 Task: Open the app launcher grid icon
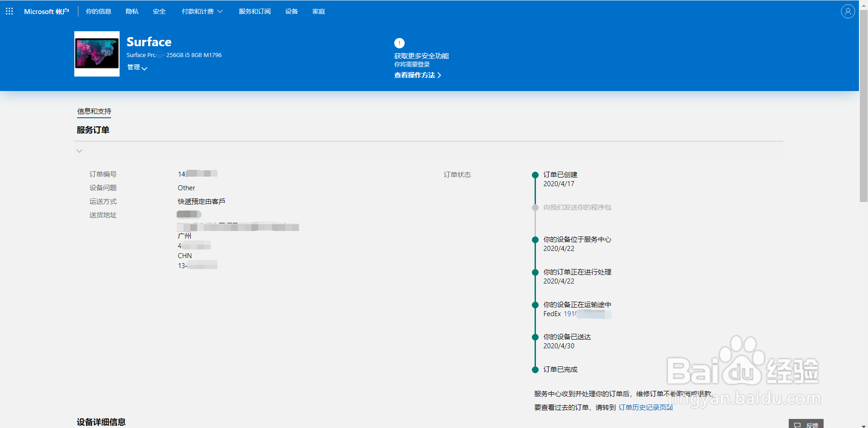coord(10,11)
